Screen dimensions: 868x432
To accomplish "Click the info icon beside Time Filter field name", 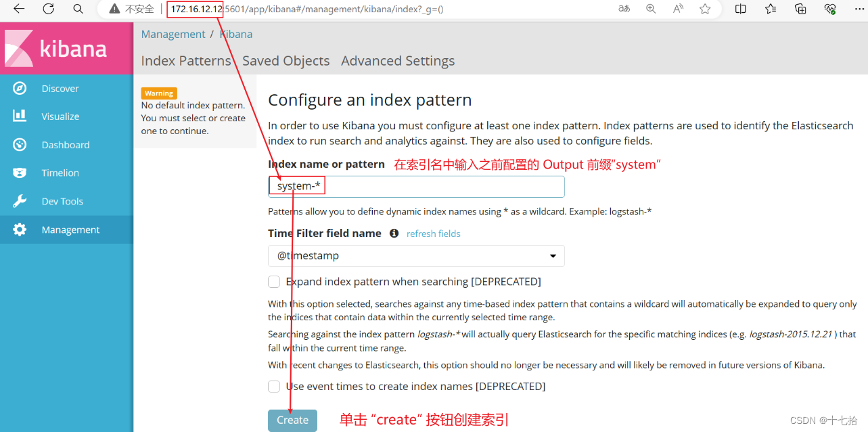I will [394, 233].
